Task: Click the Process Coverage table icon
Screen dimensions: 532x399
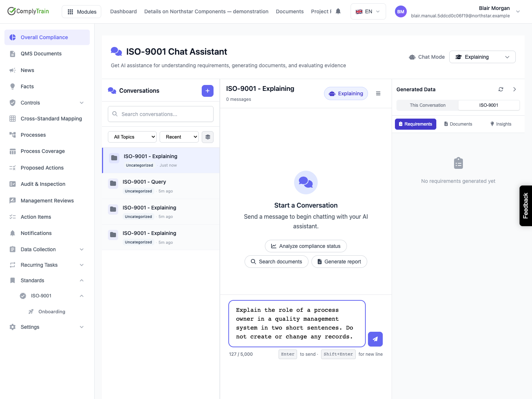Action: [13, 151]
